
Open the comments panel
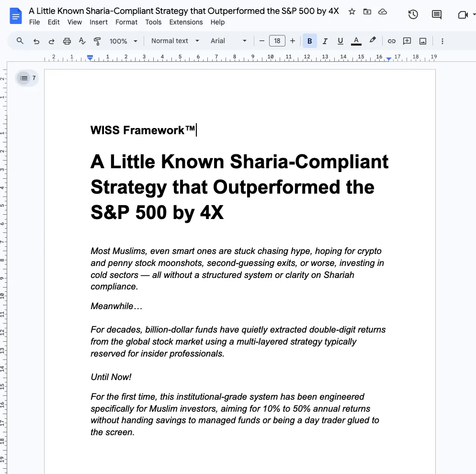(437, 14)
